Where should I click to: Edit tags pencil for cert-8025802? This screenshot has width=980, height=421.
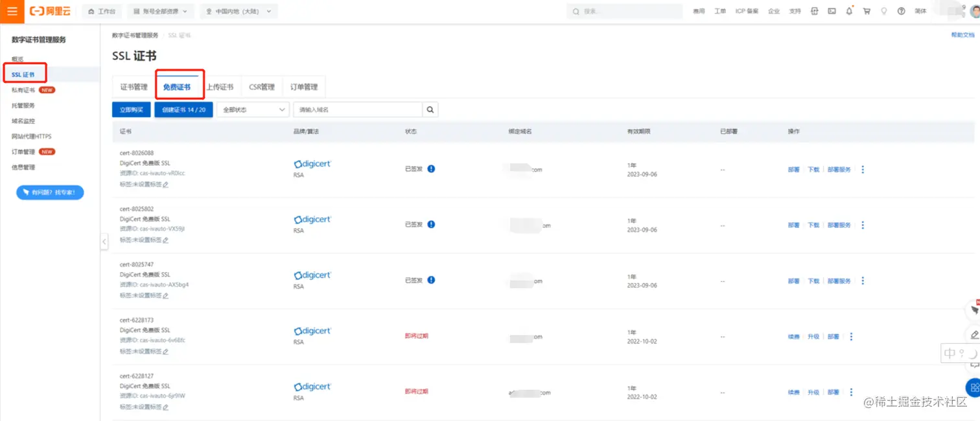pyautogui.click(x=165, y=240)
